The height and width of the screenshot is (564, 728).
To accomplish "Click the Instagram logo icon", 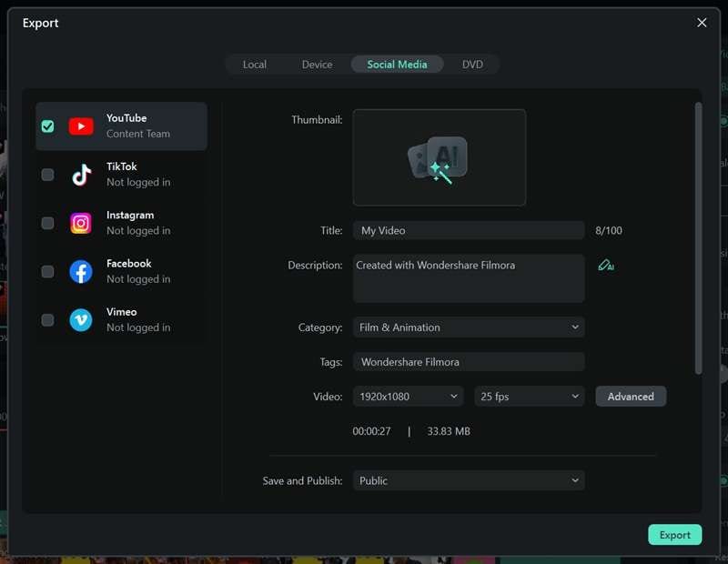I will tap(81, 223).
